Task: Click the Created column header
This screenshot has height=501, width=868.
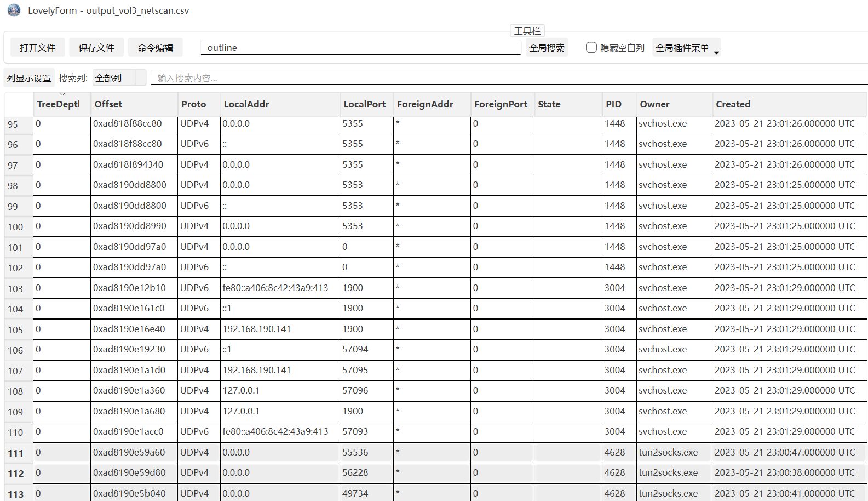Action: click(x=790, y=104)
